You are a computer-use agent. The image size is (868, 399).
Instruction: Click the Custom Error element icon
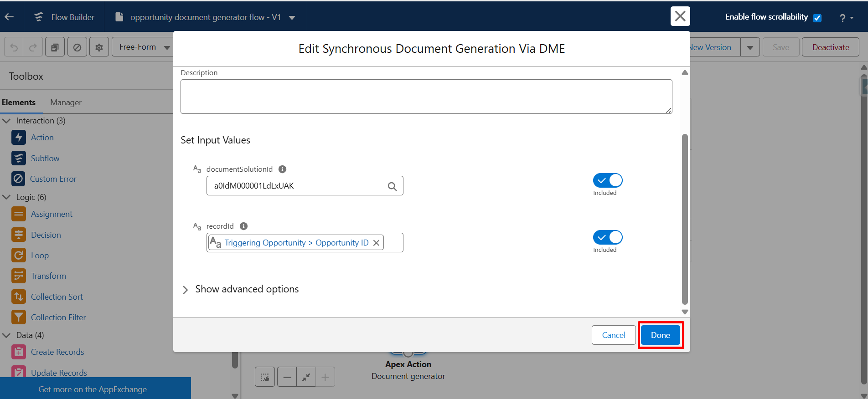(18, 179)
